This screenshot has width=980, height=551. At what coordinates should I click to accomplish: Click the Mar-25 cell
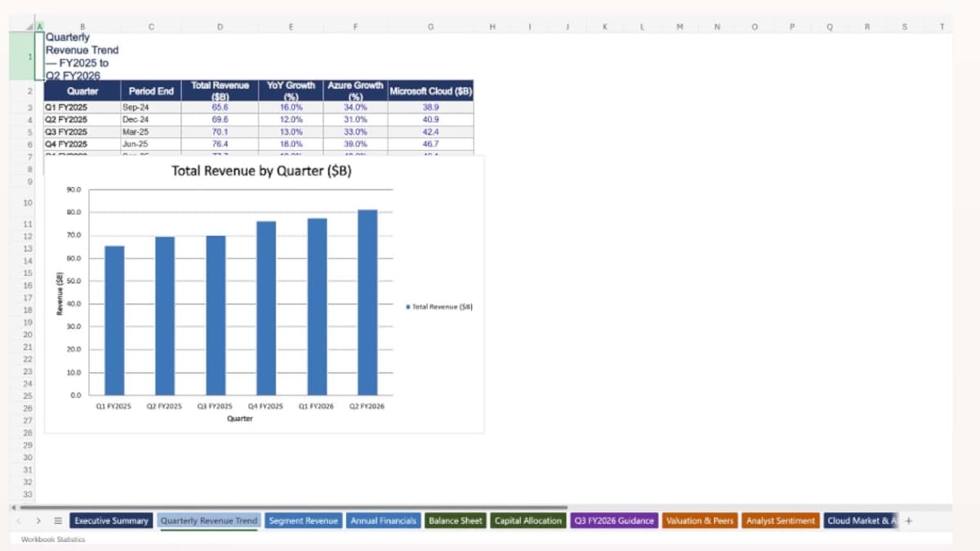pyautogui.click(x=151, y=131)
